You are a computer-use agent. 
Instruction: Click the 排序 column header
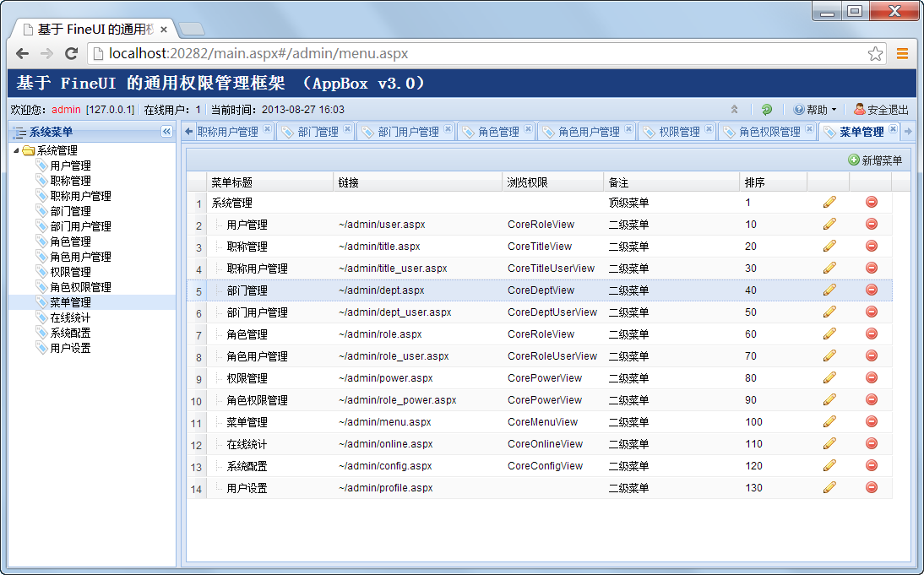773,182
